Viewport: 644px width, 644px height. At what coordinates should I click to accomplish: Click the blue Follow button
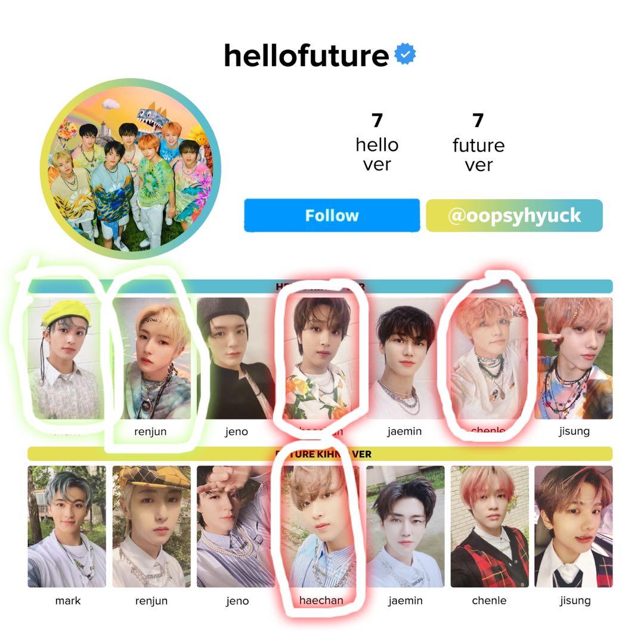(x=332, y=216)
